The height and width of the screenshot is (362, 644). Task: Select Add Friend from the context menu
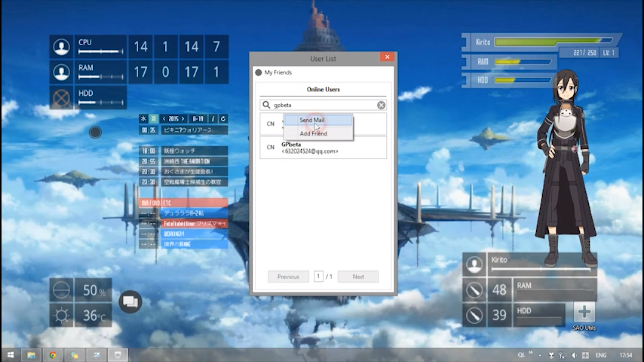click(x=313, y=133)
